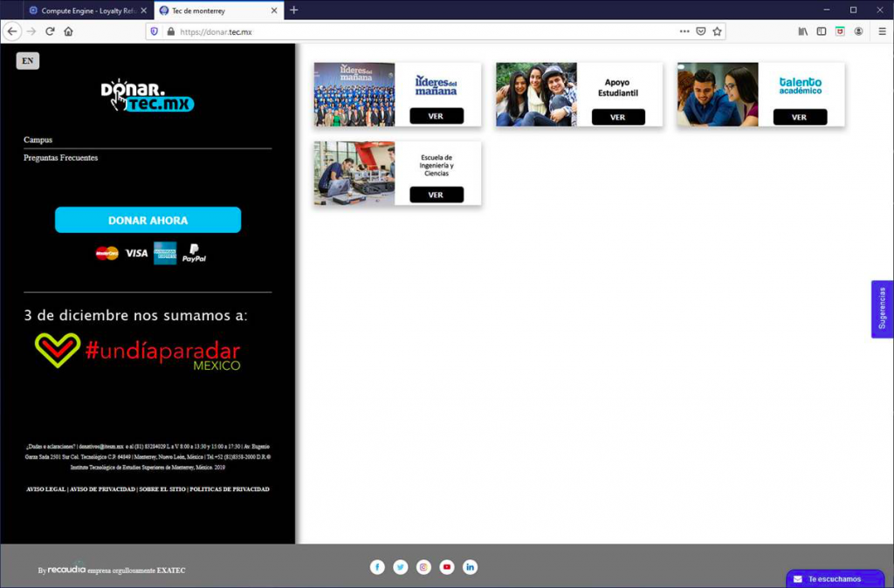Bookmark this page with the star icon
This screenshot has height=588, width=894.
(x=717, y=31)
